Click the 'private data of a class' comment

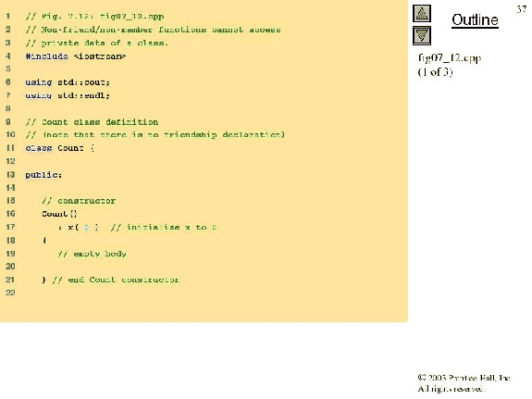[97, 43]
